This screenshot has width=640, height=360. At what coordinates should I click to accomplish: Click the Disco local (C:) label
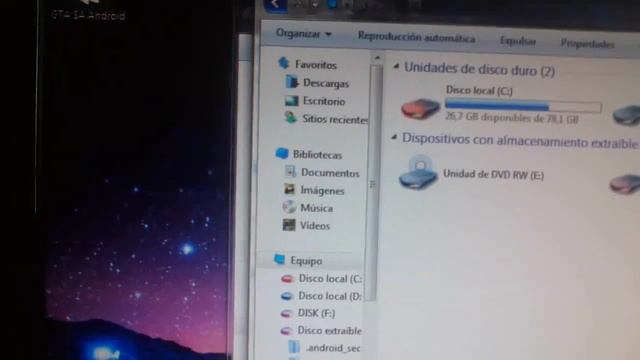point(479,90)
